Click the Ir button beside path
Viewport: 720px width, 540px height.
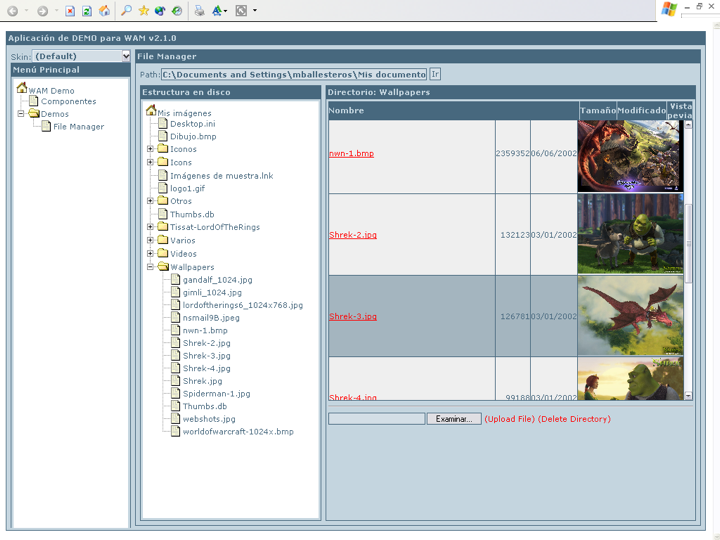(435, 74)
